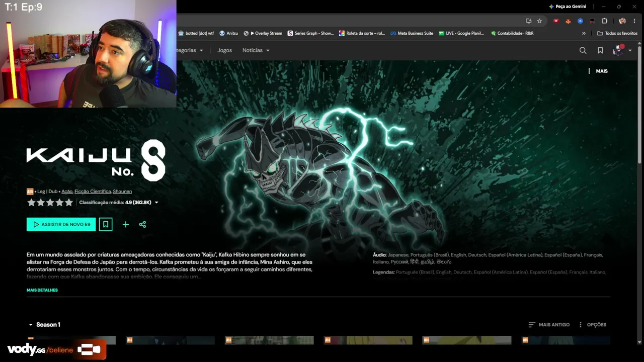Image resolution: width=644 pixels, height=362 pixels.
Task: Open the MAIS three-dot menu
Action: (x=597, y=71)
